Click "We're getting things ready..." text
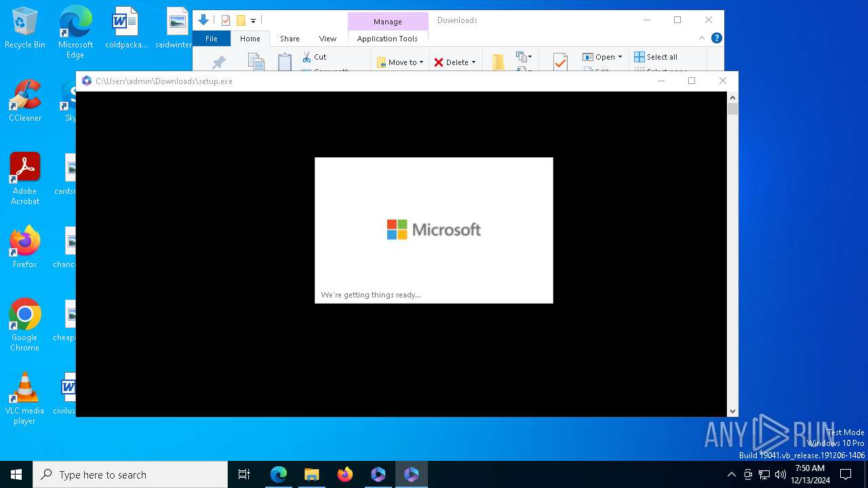 (371, 295)
